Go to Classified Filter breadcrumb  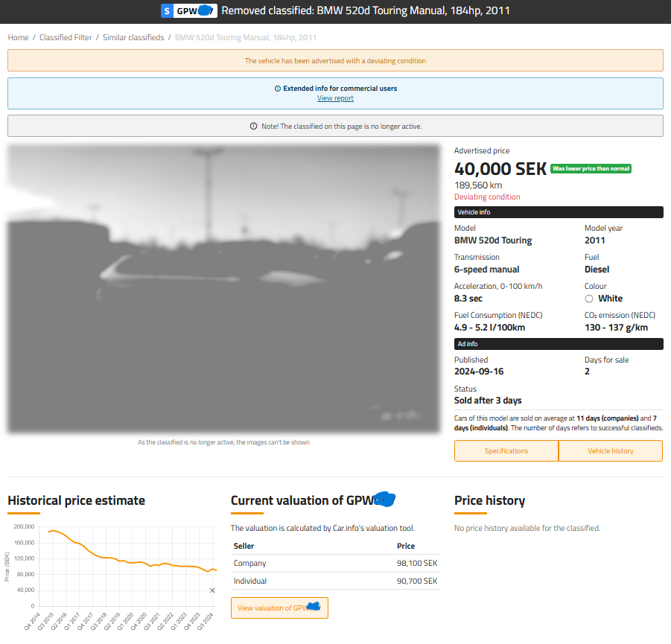coord(66,37)
